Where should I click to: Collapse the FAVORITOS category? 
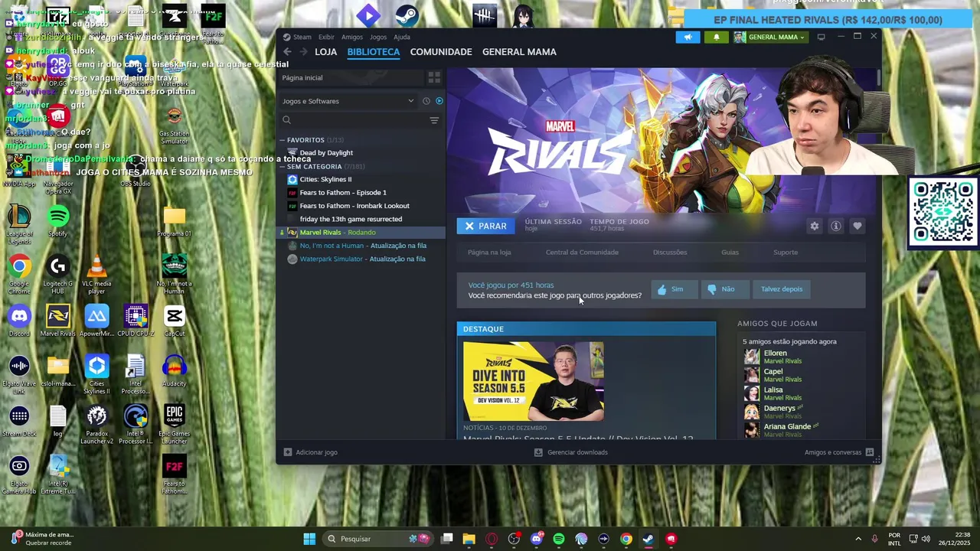[x=283, y=140]
